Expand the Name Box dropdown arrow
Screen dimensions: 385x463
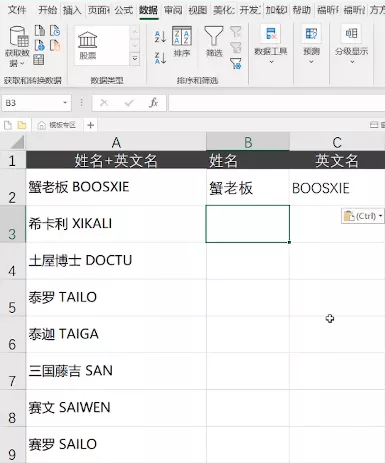[x=65, y=103]
